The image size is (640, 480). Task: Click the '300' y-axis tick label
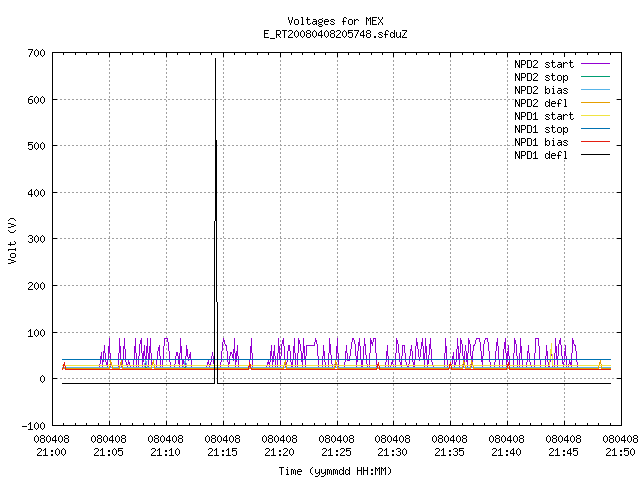[x=37, y=239]
